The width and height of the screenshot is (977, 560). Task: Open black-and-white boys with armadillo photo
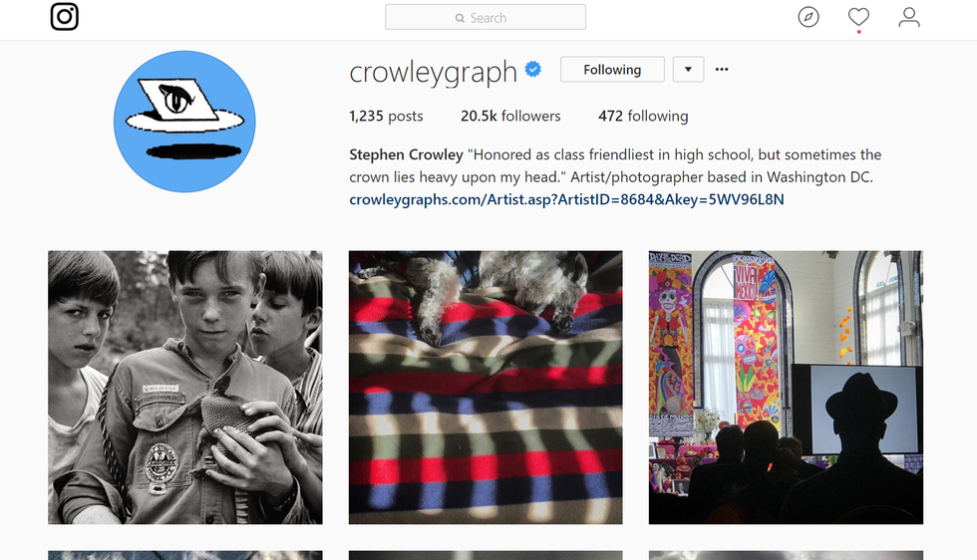tap(185, 388)
